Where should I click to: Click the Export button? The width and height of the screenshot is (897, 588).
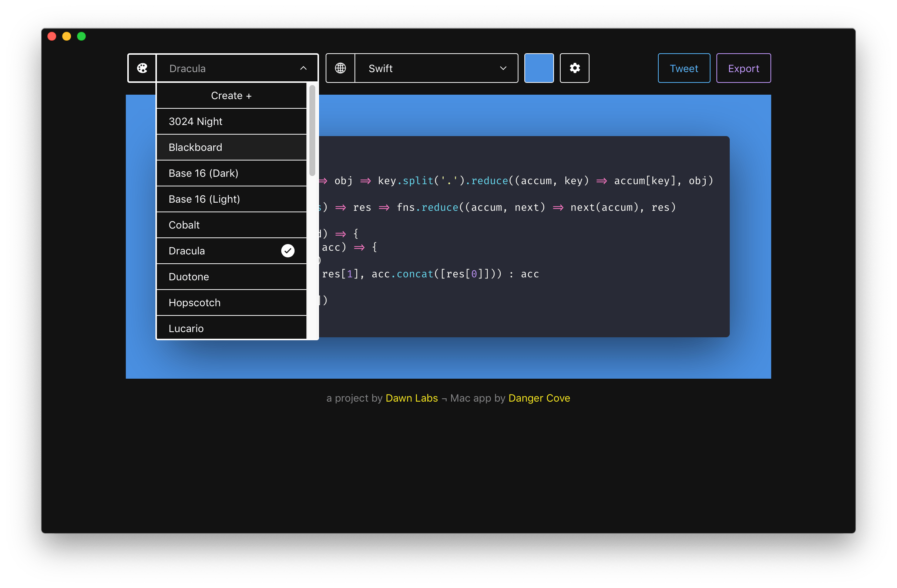click(x=743, y=68)
